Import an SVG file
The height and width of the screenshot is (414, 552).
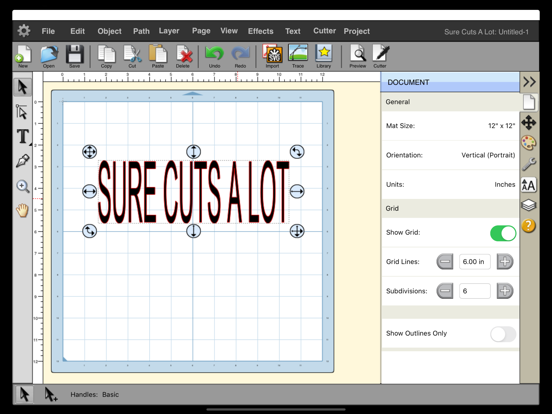272,56
